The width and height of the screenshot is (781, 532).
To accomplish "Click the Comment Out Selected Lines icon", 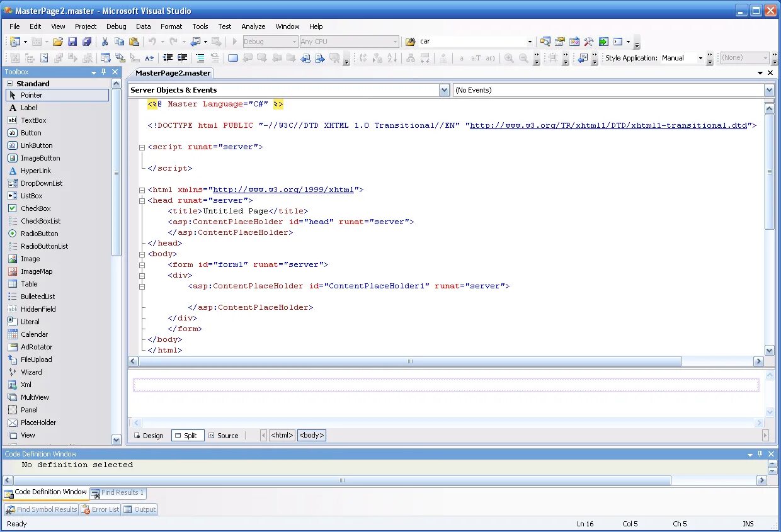I will [200, 58].
